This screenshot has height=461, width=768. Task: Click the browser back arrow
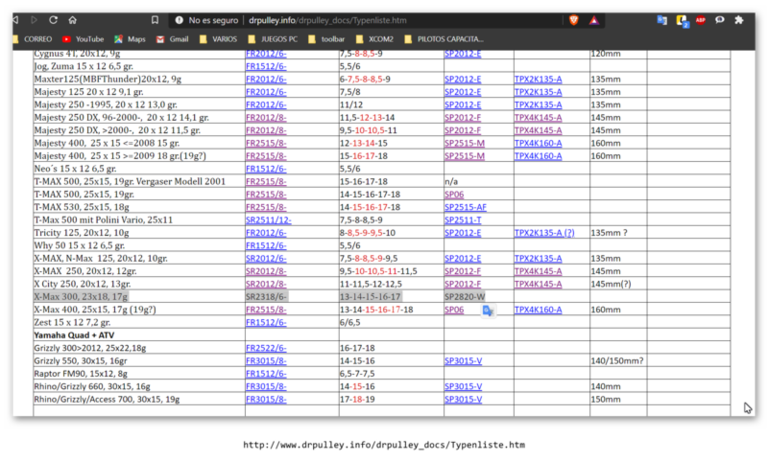pos(17,19)
